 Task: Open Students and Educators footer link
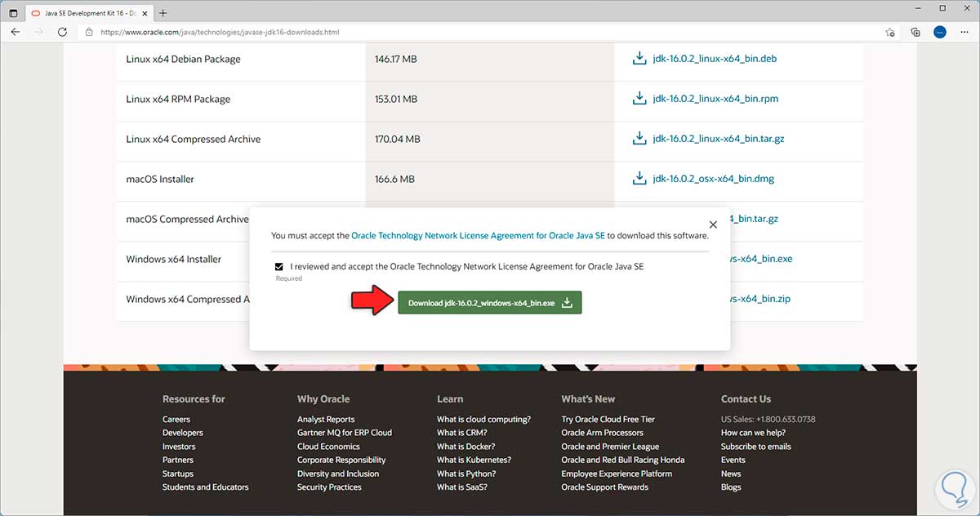tap(206, 487)
